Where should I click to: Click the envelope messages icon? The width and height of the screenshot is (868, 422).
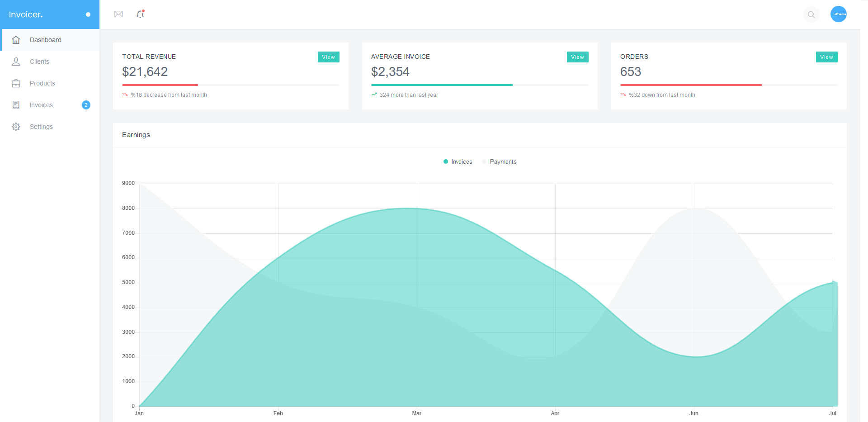tap(118, 14)
